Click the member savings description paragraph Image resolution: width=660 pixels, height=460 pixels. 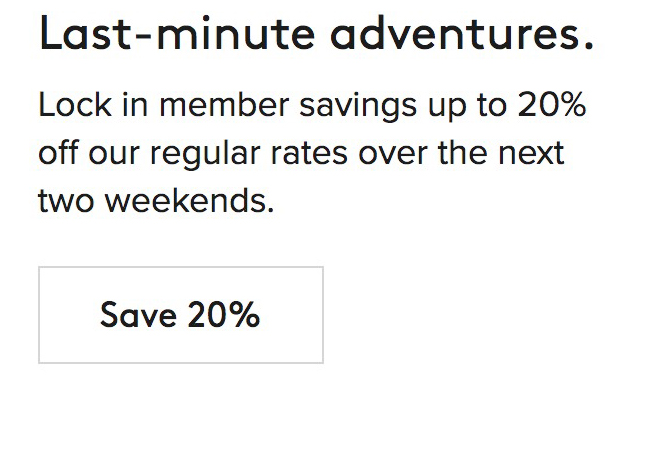click(x=310, y=153)
